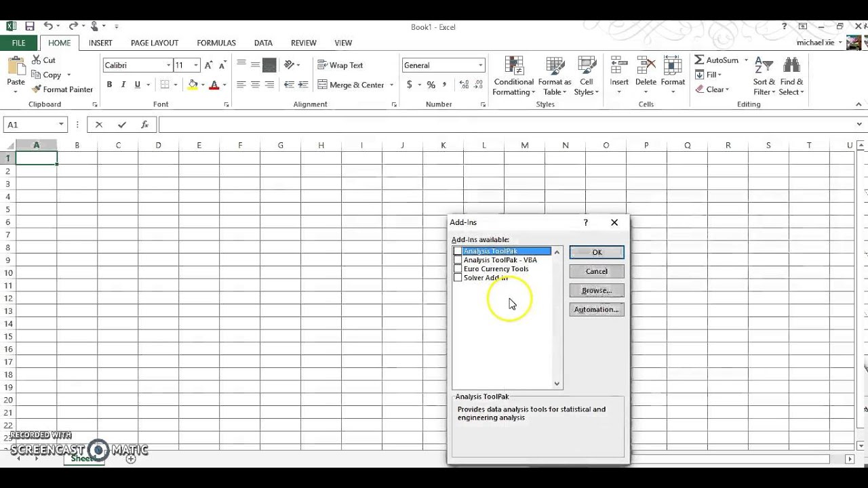Click in the formula bar input
Screen dimensions: 868x488
pos(506,125)
